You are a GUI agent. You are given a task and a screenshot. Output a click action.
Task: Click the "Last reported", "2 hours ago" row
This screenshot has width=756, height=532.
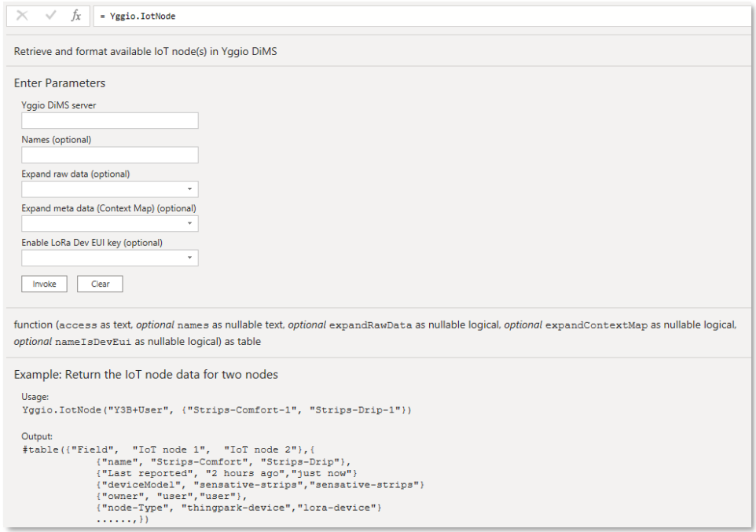pos(226,473)
